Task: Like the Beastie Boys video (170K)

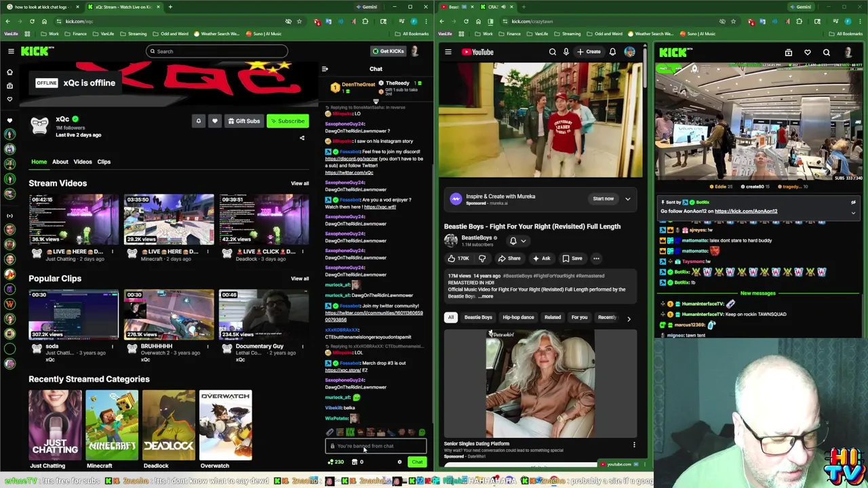Action: (458, 258)
